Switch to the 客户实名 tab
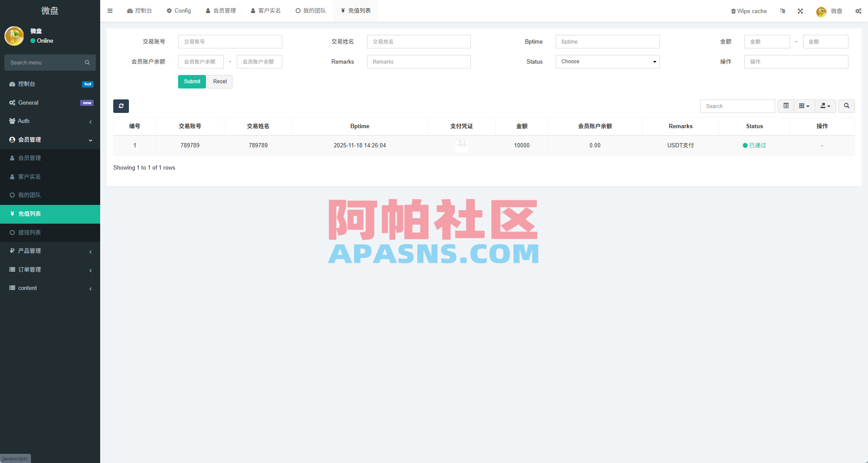The image size is (868, 463). [x=266, y=11]
